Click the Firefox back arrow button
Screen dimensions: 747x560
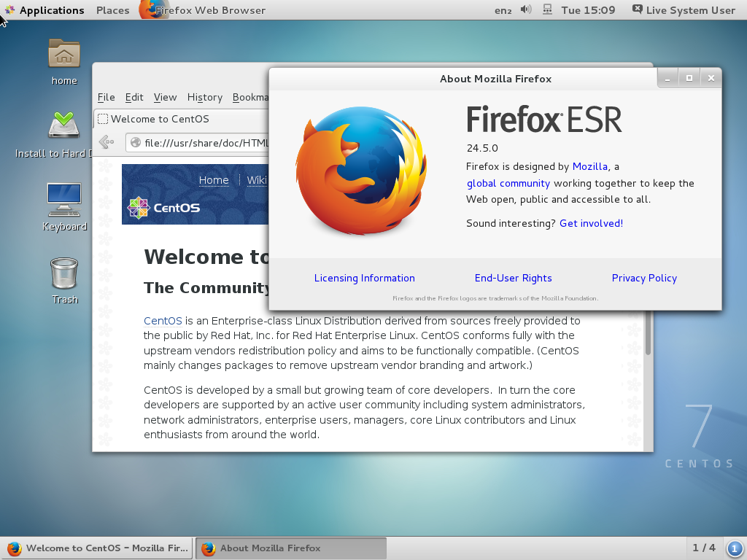(107, 142)
